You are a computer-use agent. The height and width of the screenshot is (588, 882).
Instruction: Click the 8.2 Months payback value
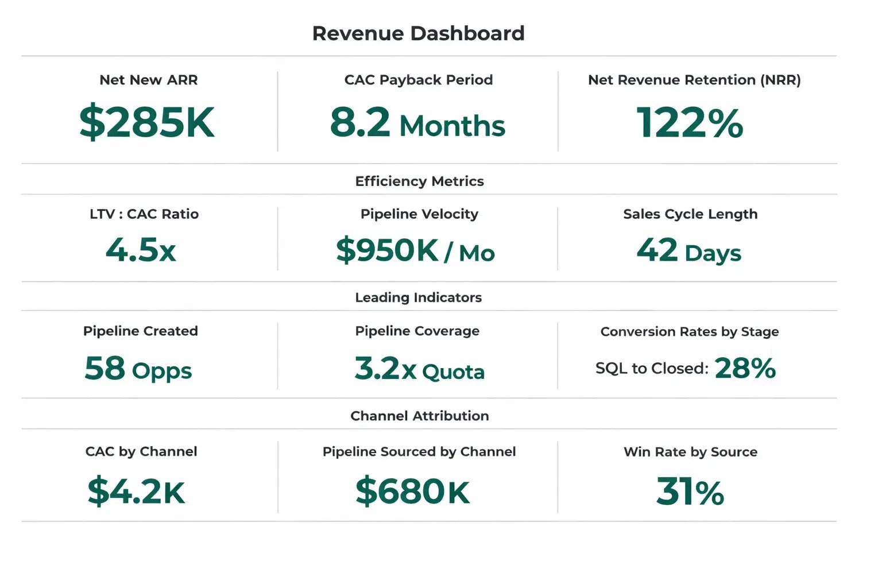(x=418, y=124)
